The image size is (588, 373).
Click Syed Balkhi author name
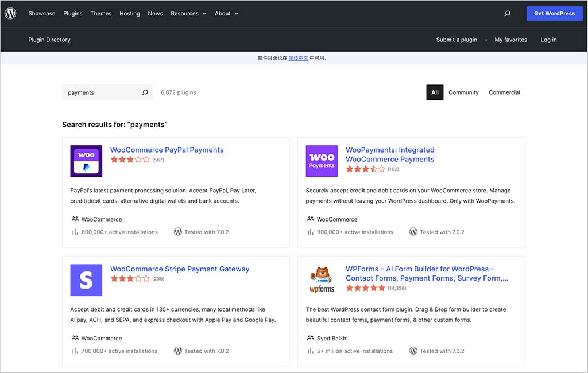point(332,338)
